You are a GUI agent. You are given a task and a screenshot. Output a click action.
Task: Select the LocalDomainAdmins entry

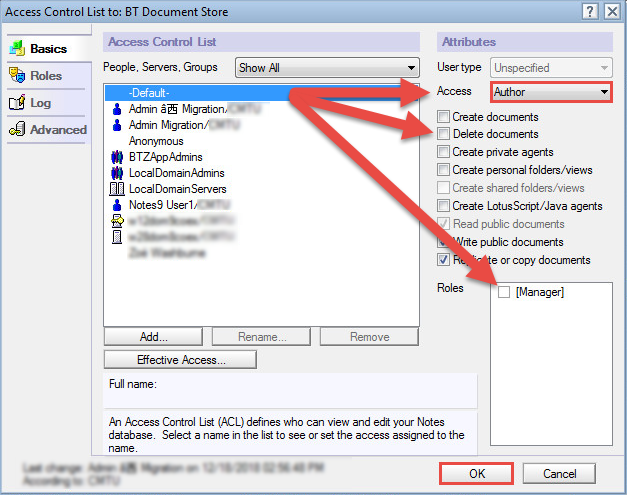(x=262, y=173)
